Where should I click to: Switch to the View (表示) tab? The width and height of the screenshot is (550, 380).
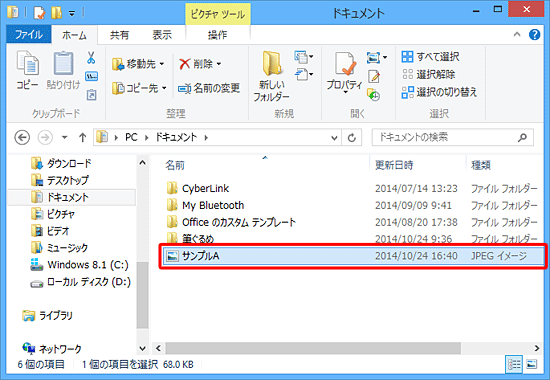(x=162, y=35)
